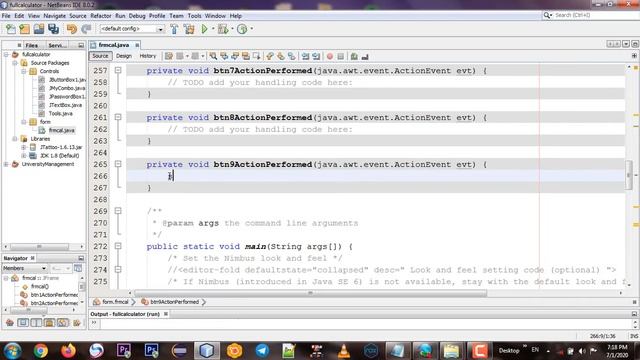The width and height of the screenshot is (640, 360).
Task: Toggle Navigator show non-public members filter
Action: (x=49, y=323)
